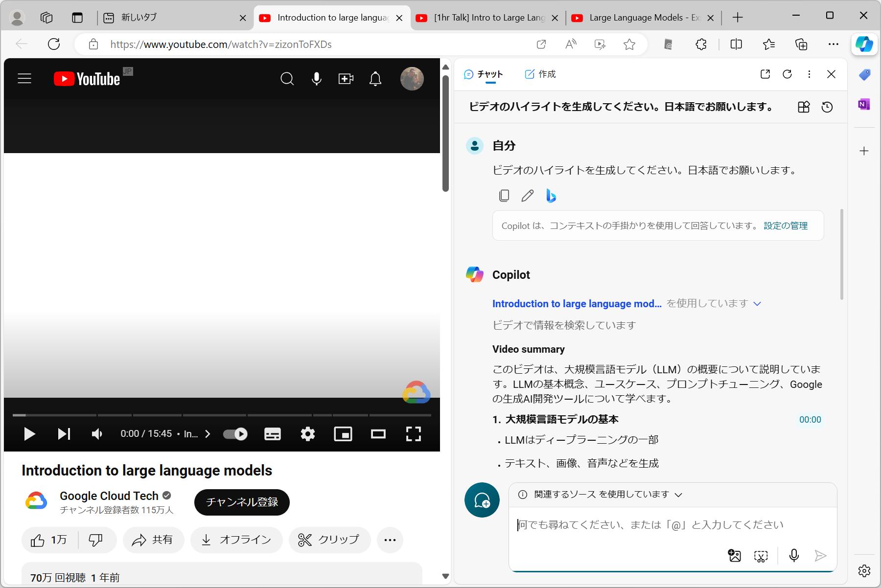Viewport: 881px width, 588px height.
Task: Edit the user message with pencil icon
Action: pos(528,196)
